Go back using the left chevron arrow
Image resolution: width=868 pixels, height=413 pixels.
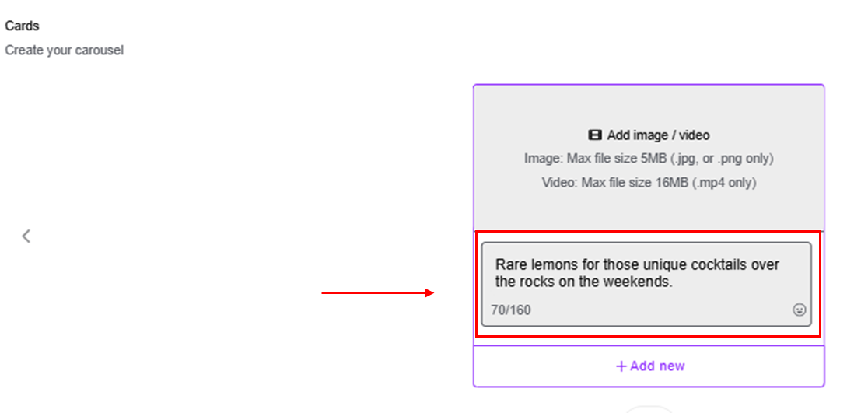26,236
